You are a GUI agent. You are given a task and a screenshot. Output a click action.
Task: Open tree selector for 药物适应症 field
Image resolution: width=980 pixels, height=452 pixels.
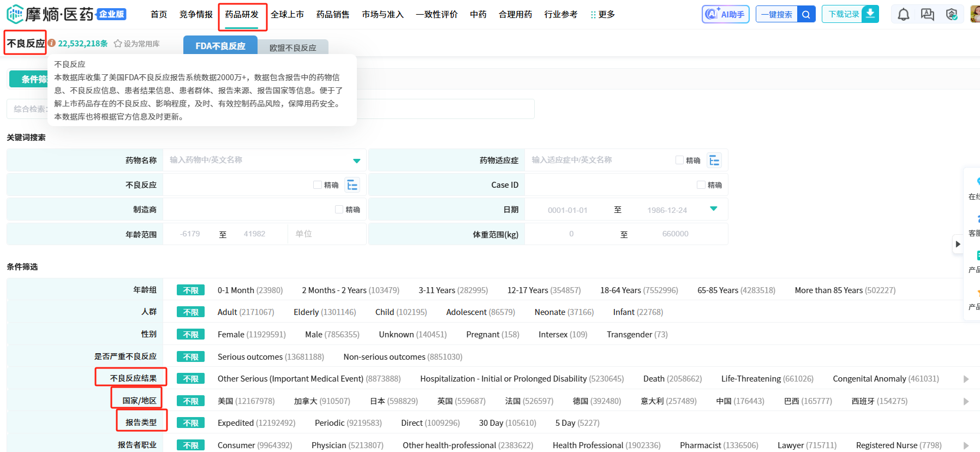(x=714, y=160)
